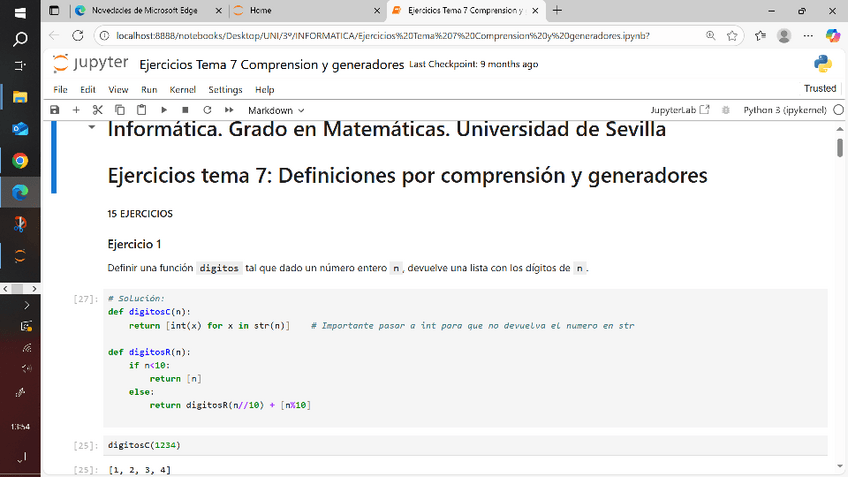
Task: Collapse the Informática heading section arrow
Action: click(92, 128)
